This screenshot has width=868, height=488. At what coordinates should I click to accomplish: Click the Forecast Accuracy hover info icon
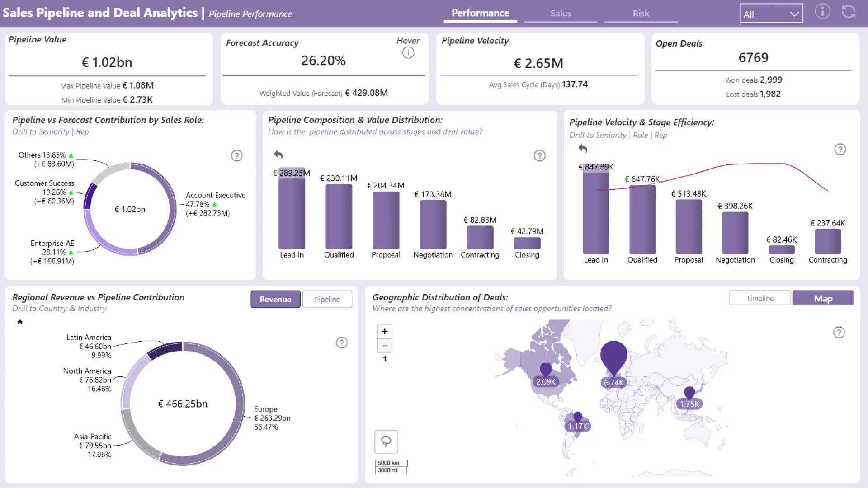408,53
